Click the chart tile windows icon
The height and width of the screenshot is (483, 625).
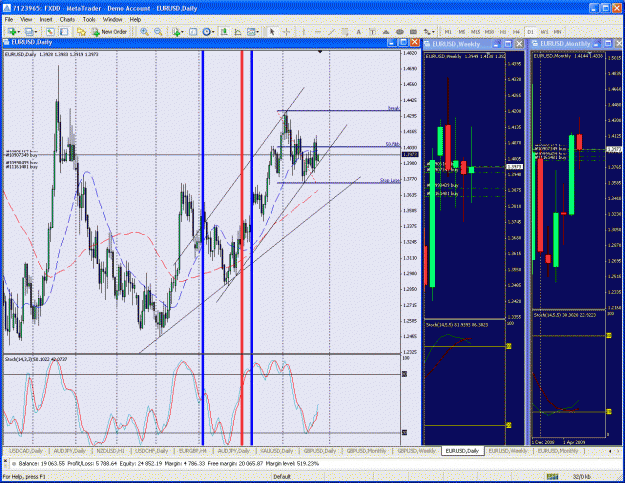click(193, 32)
